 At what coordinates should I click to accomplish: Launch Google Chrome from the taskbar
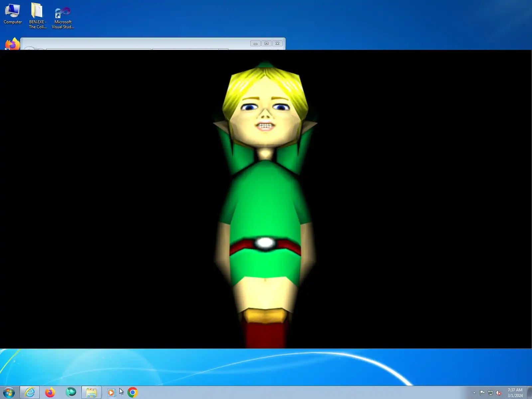[x=133, y=393]
